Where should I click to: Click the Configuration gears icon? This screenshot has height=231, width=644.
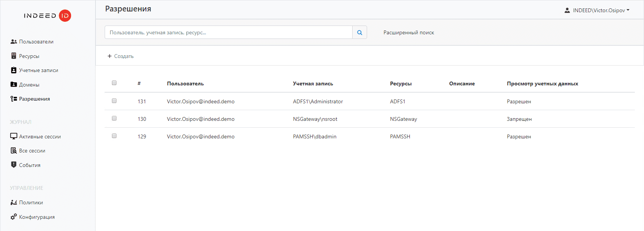14,217
